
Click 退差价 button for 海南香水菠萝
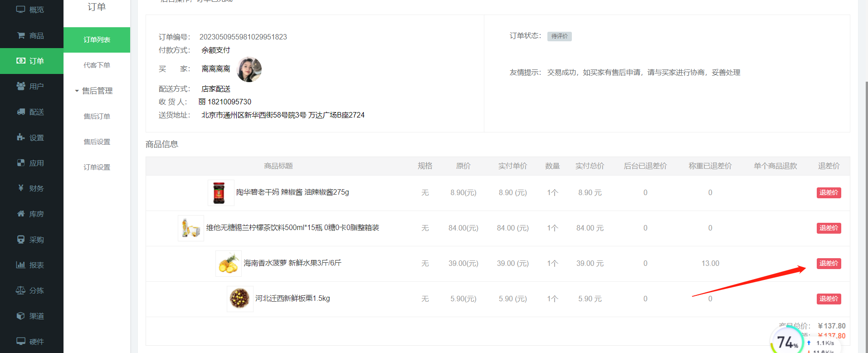[829, 264]
